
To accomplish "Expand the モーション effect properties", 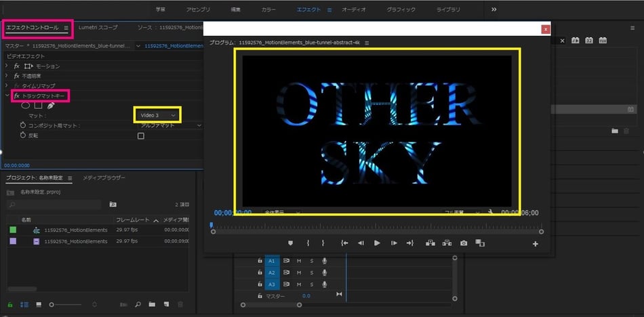I will point(7,66).
